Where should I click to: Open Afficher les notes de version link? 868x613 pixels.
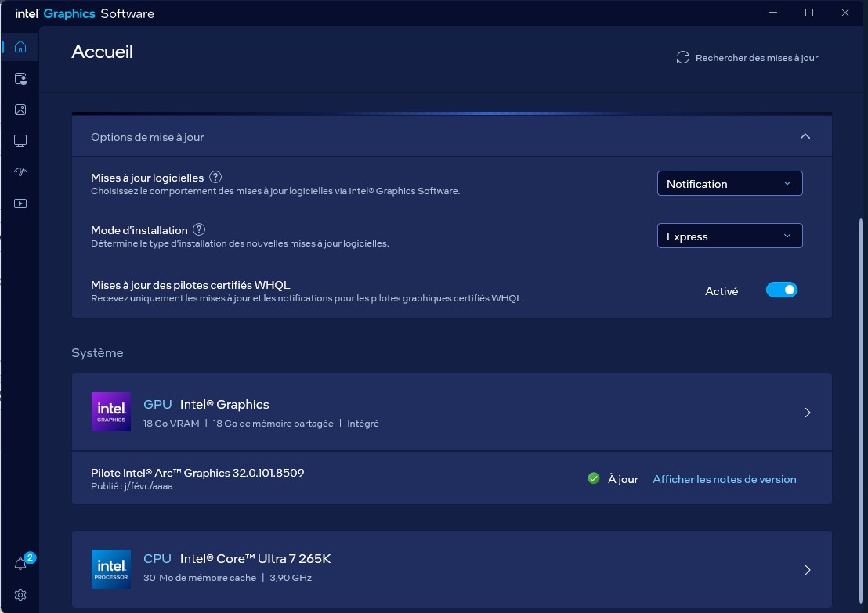tap(724, 479)
